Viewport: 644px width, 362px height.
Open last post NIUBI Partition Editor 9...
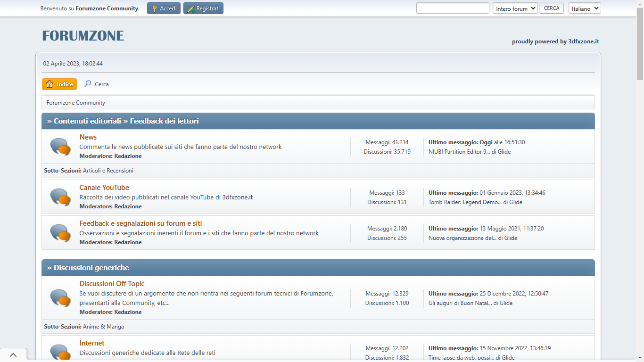[459, 152]
